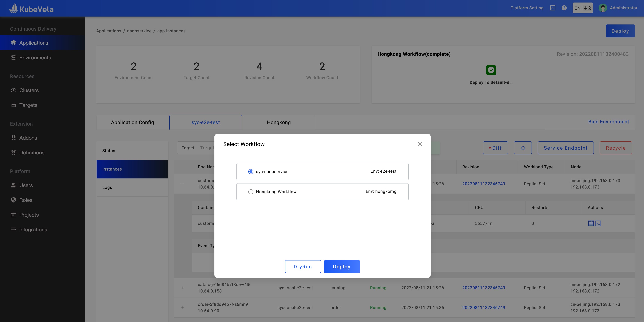Click the container log viewer icon

click(591, 223)
